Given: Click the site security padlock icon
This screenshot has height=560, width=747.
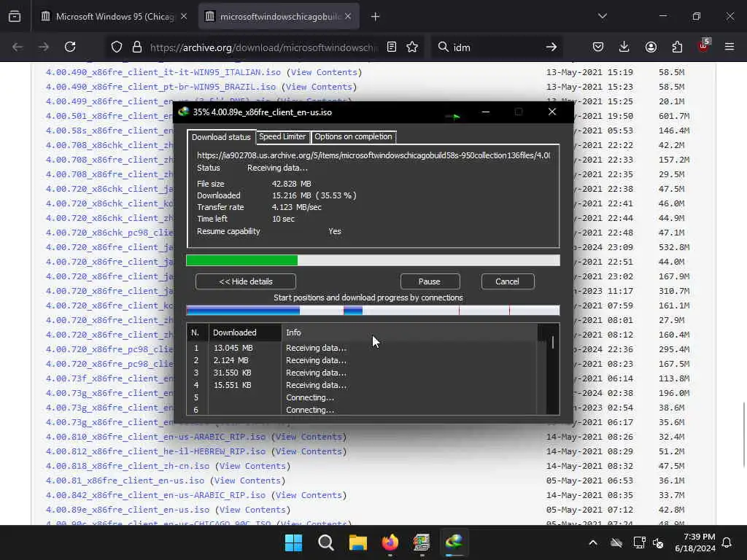Looking at the screenshot, I should coord(137,47).
